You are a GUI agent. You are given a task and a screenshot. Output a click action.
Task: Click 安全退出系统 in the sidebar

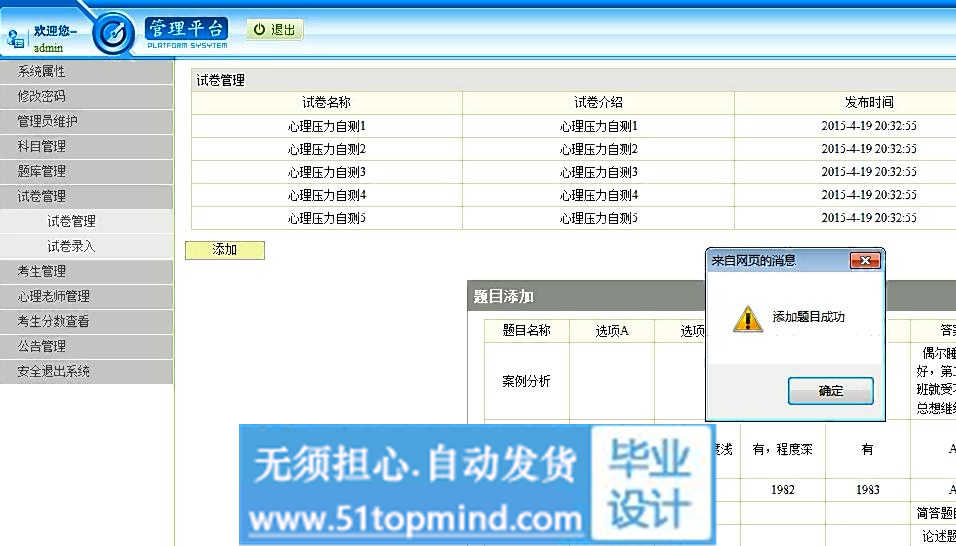coord(54,372)
